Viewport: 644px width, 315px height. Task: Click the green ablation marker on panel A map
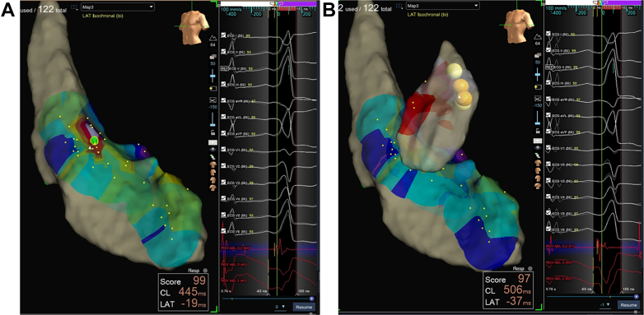tap(95, 141)
